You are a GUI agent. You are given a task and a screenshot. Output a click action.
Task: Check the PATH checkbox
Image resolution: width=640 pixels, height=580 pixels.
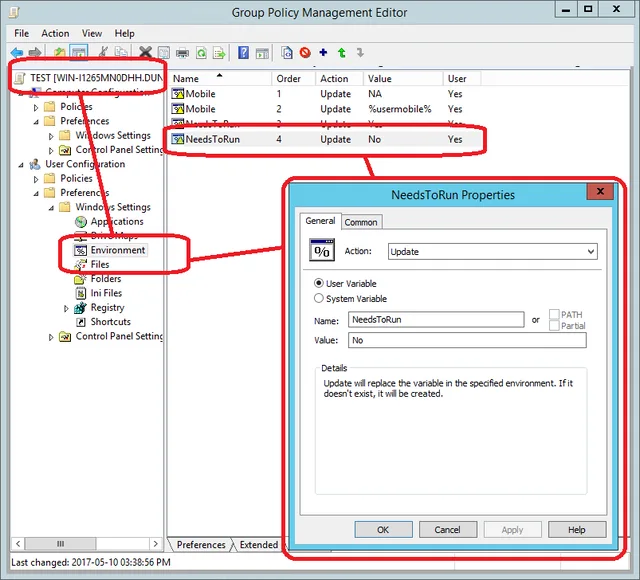tap(554, 314)
